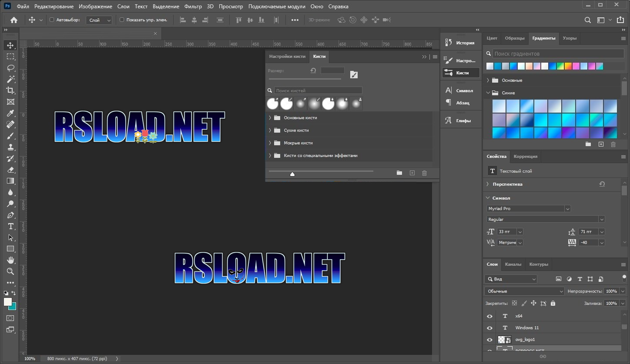Toggle visibility of the ovg_logo1 layer
Image resolution: width=630 pixels, height=364 pixels.
click(490, 340)
